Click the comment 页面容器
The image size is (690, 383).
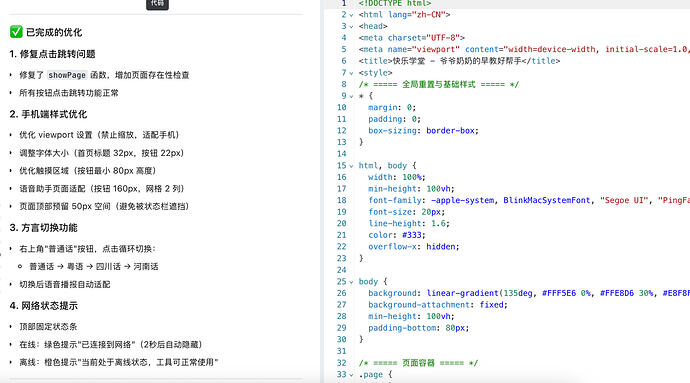(418, 363)
